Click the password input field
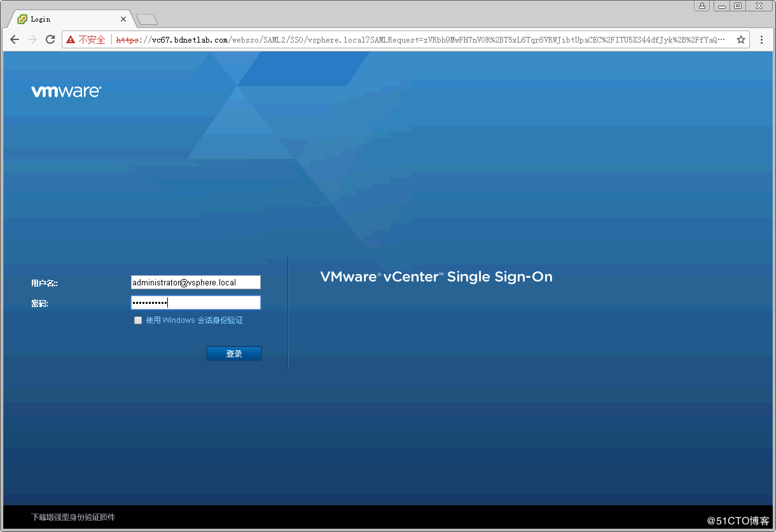This screenshot has width=776, height=532. click(x=196, y=303)
